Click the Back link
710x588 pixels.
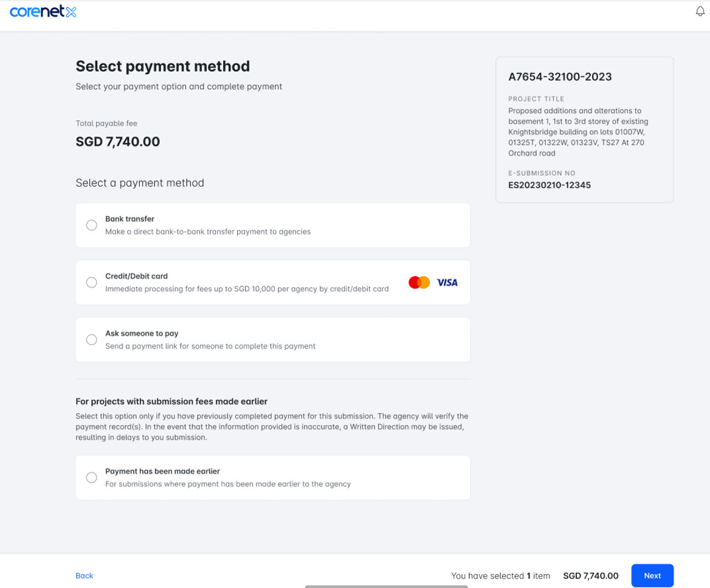84,575
